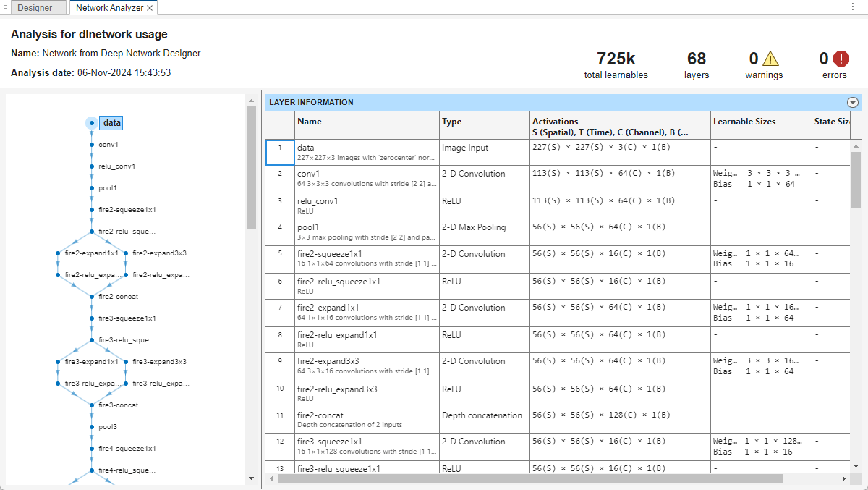The width and height of the screenshot is (868, 490).
Task: Click the row number 11 cell
Action: click(x=280, y=420)
